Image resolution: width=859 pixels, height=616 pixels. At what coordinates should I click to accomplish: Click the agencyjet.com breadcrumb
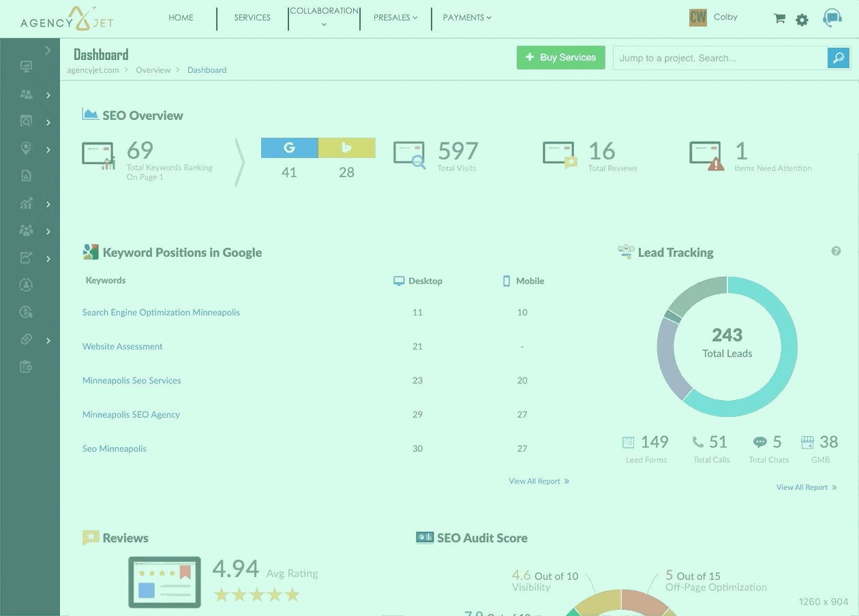[x=93, y=70]
